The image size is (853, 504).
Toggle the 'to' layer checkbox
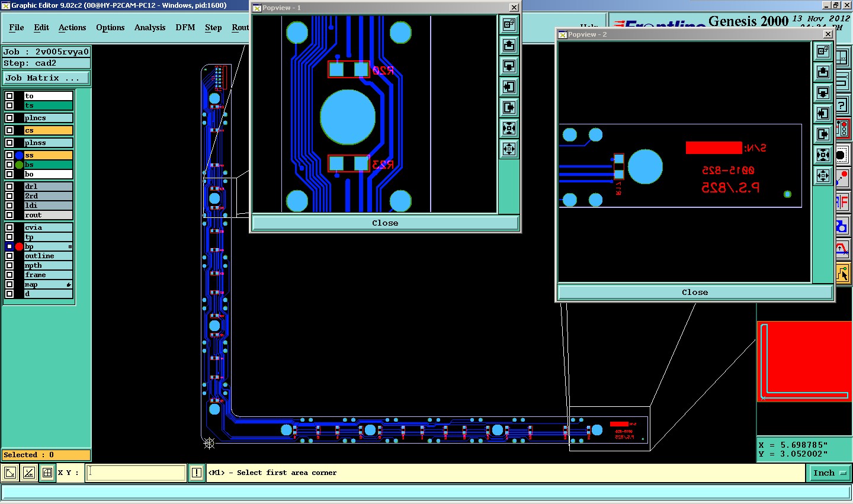coord(9,96)
